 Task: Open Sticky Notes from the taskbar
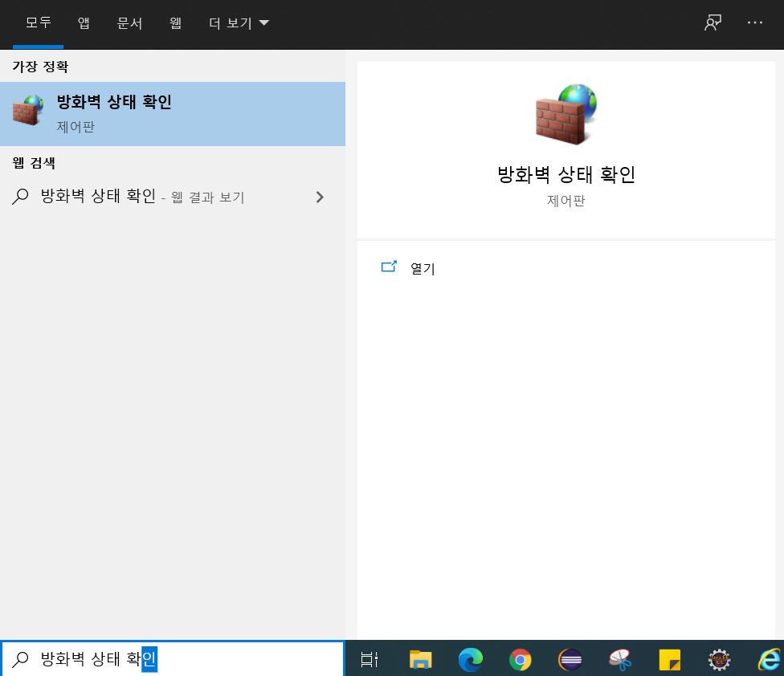[x=670, y=659]
